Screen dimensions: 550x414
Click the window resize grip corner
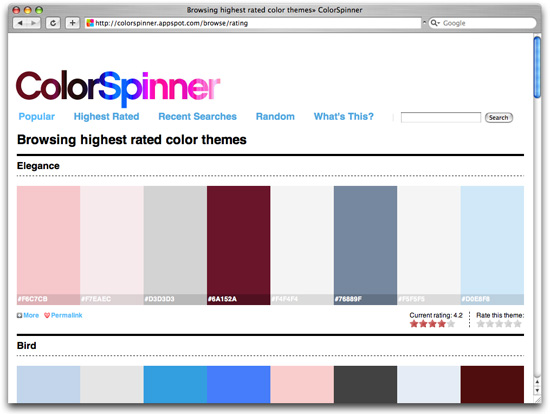tap(537, 399)
